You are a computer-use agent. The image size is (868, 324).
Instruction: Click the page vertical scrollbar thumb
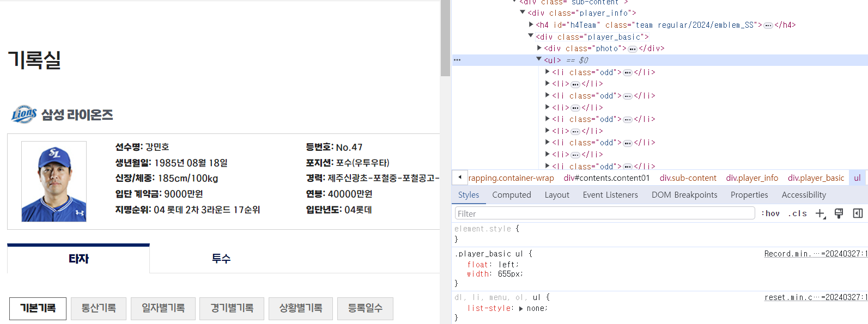[x=445, y=38]
